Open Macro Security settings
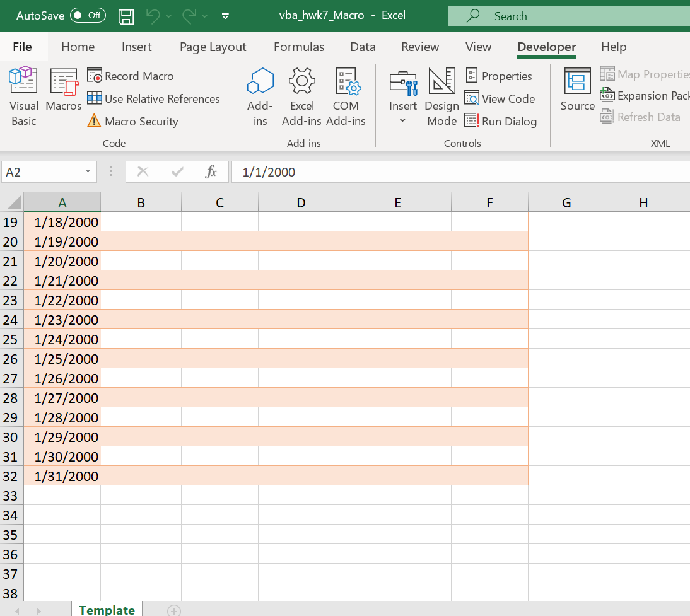Image resolution: width=690 pixels, height=616 pixels. [133, 122]
